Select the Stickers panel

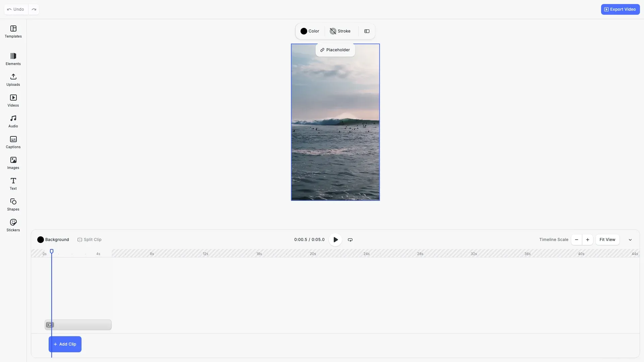tap(13, 225)
